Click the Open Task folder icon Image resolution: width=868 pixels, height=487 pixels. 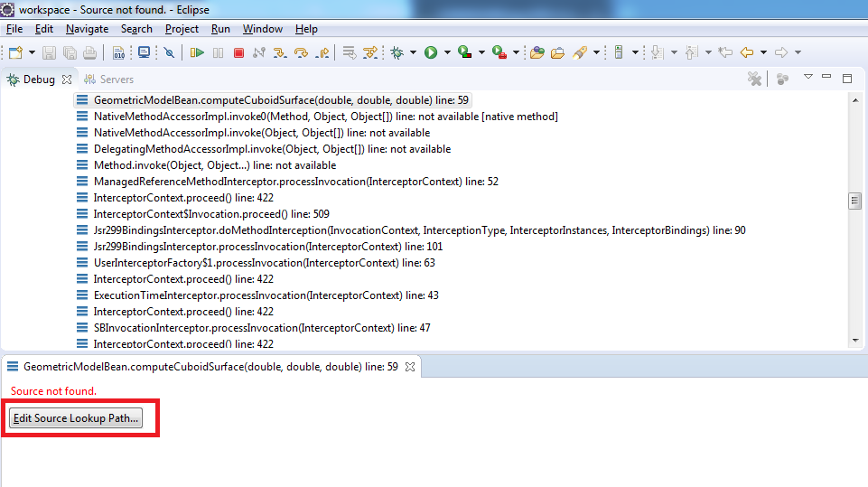[557, 52]
